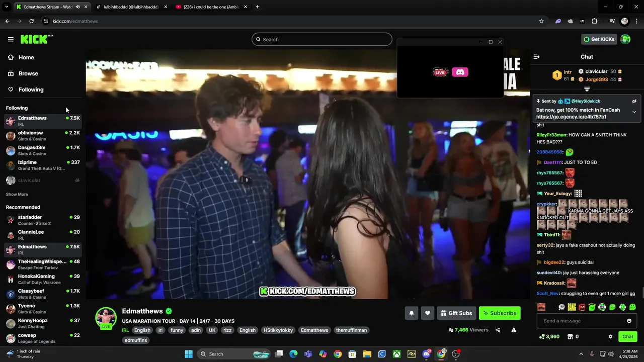Collapse the chat panel with arrow icon

(536, 57)
